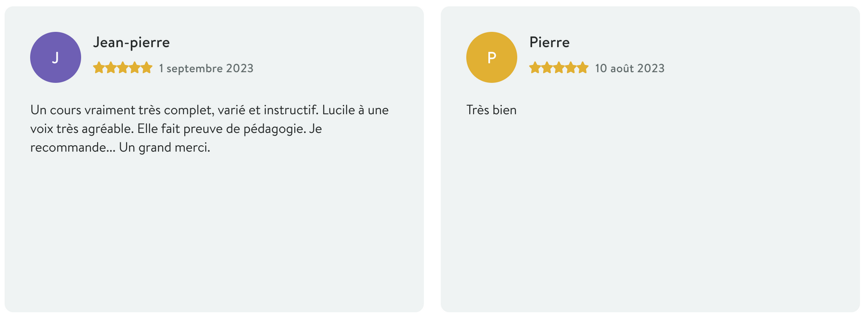The height and width of the screenshot is (322, 868).
Task: Click the date 1 septembre 2023
Action: click(206, 68)
